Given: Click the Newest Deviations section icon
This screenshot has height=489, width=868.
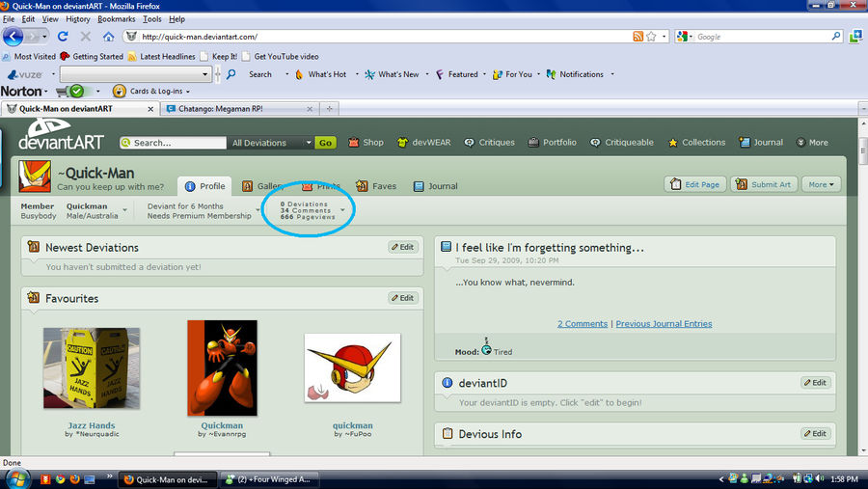Looking at the screenshot, I should click(33, 247).
